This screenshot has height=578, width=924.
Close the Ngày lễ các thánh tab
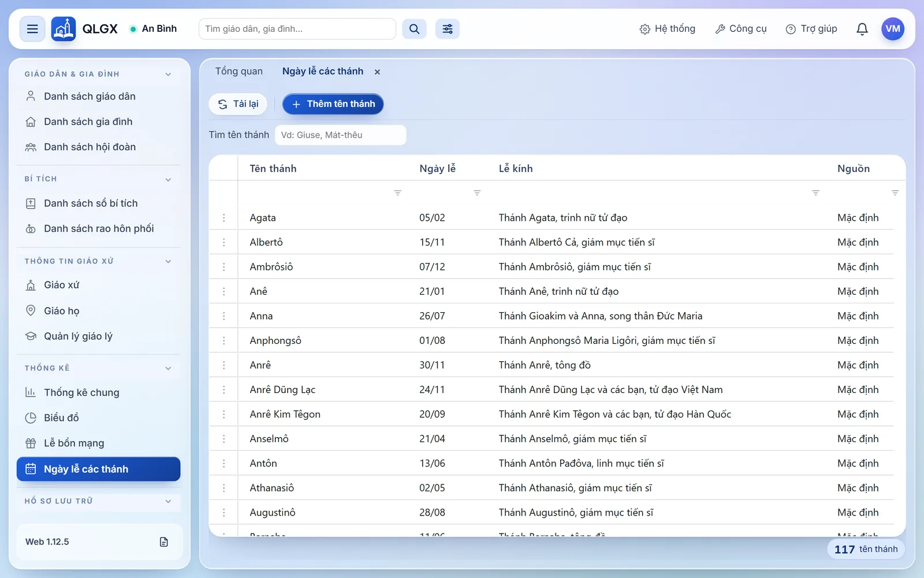coord(377,72)
